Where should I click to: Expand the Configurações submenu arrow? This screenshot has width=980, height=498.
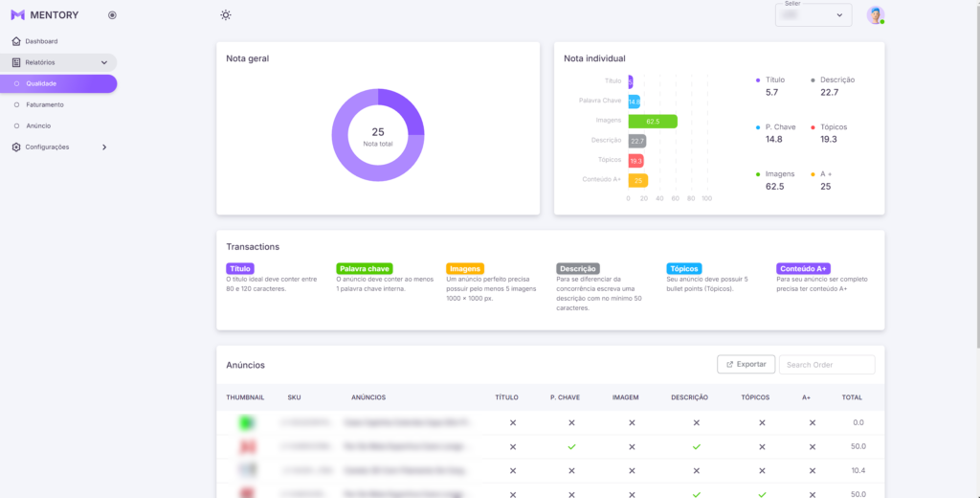coord(103,147)
